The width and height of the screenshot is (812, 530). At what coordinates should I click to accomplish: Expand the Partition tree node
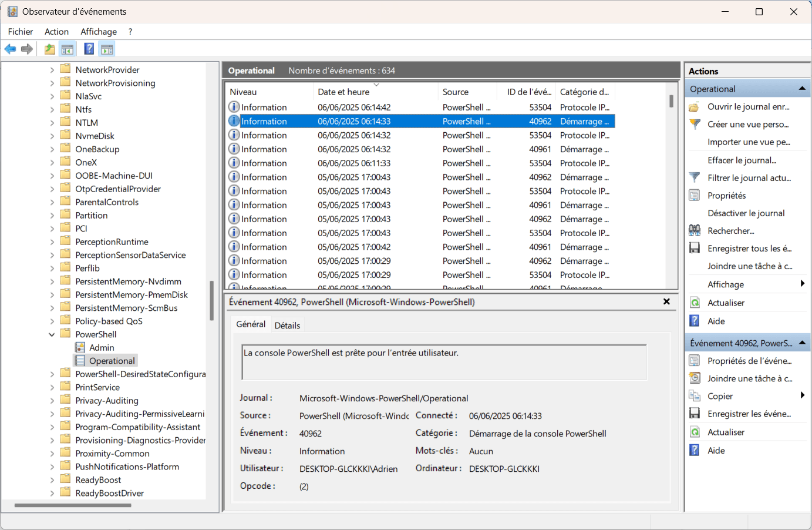click(52, 216)
